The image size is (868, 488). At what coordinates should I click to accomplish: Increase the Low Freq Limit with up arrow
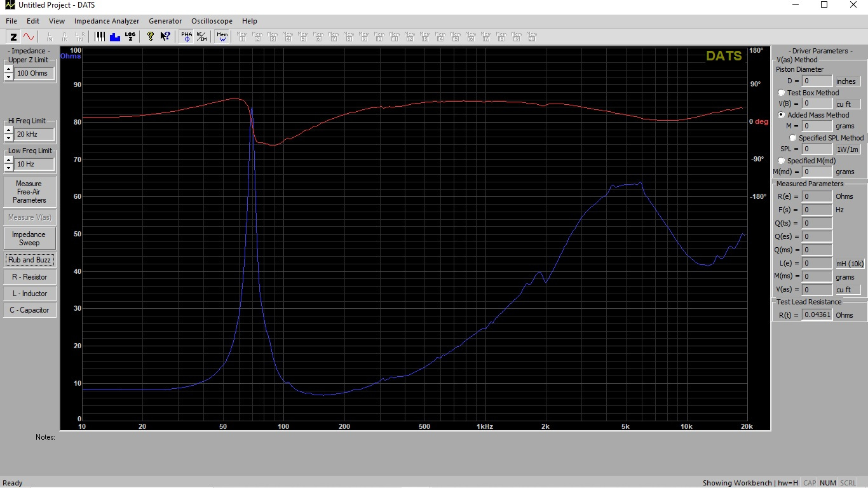[8, 160]
